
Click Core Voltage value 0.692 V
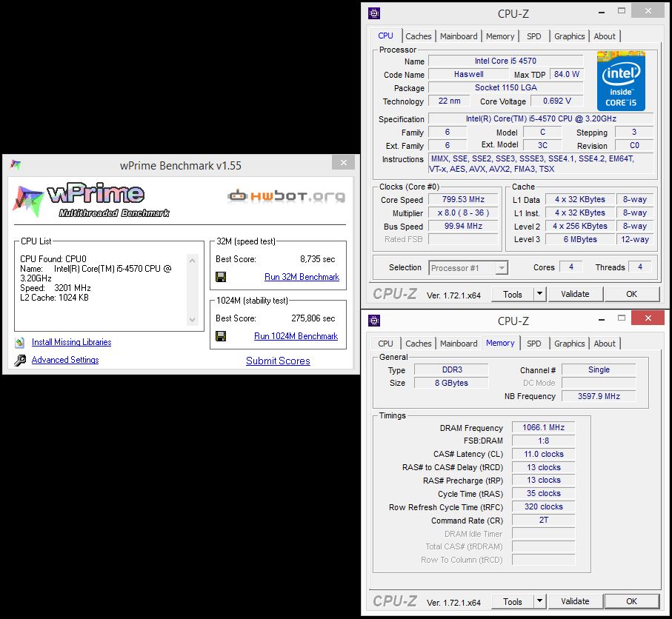click(x=557, y=101)
